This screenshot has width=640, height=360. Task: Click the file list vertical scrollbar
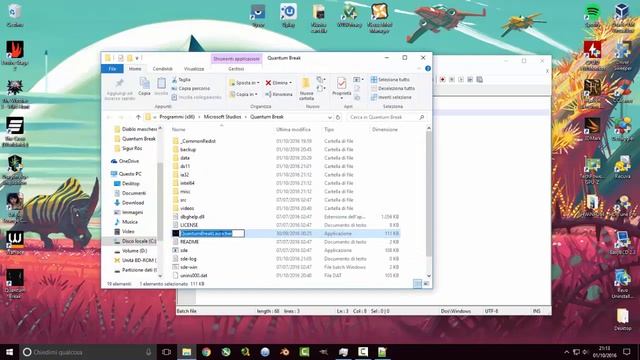pos(429,194)
